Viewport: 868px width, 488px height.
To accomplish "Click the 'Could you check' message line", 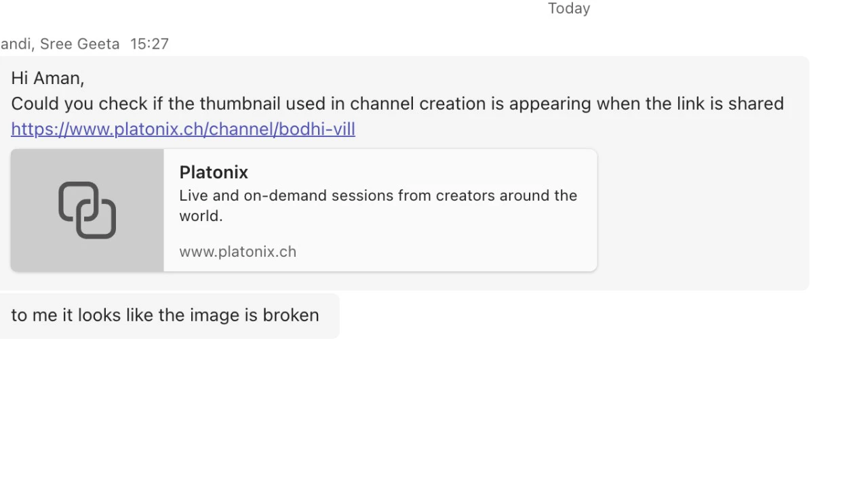I will coord(397,104).
